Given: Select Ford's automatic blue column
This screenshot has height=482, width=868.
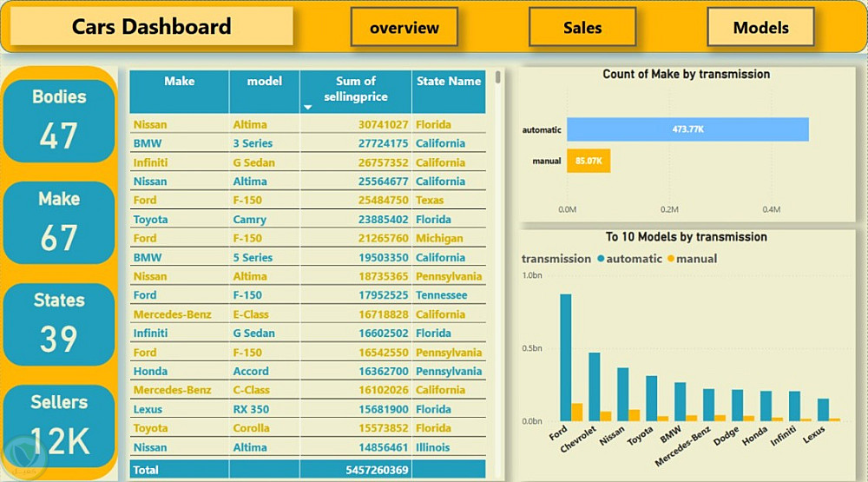Looking at the screenshot, I should 566,357.
